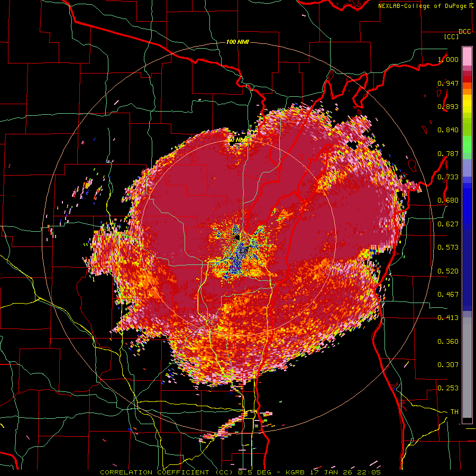The width and height of the screenshot is (476, 476).
Task: Click the 0.840 legend value
Action: pyautogui.click(x=448, y=130)
